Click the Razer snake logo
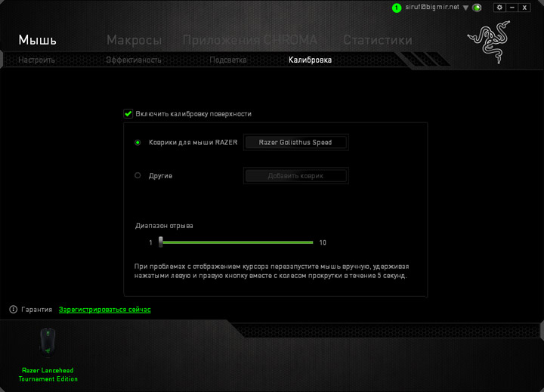The image size is (544, 392). [x=489, y=42]
